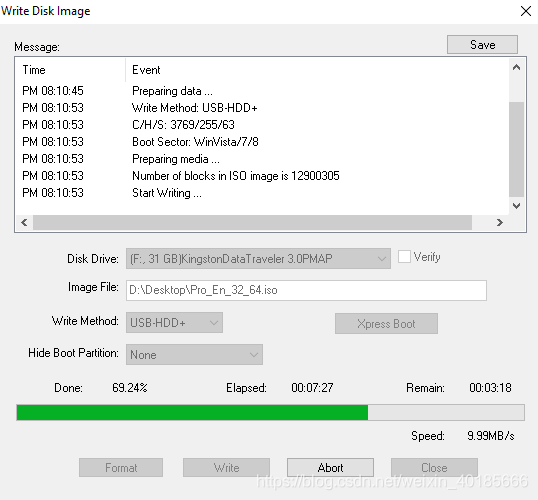Screen dimensions: 538x500
Task: Open the Xpress Boot option
Action: tap(386, 323)
